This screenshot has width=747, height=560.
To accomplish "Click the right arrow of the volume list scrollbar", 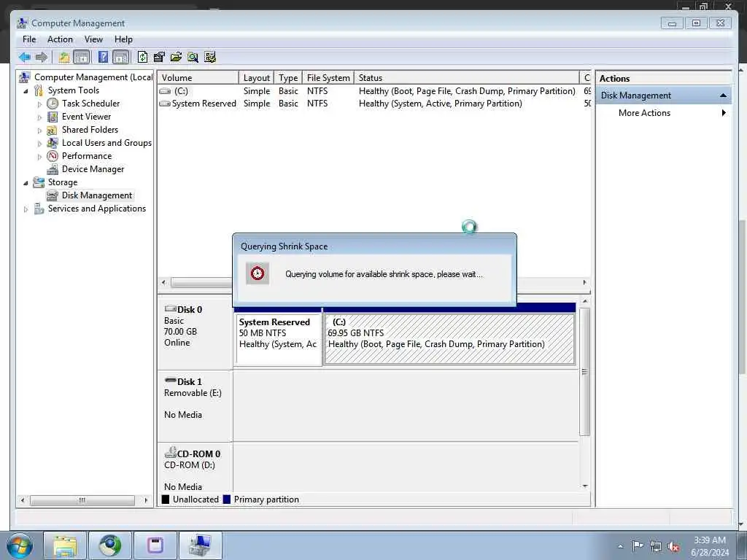I will [584, 282].
